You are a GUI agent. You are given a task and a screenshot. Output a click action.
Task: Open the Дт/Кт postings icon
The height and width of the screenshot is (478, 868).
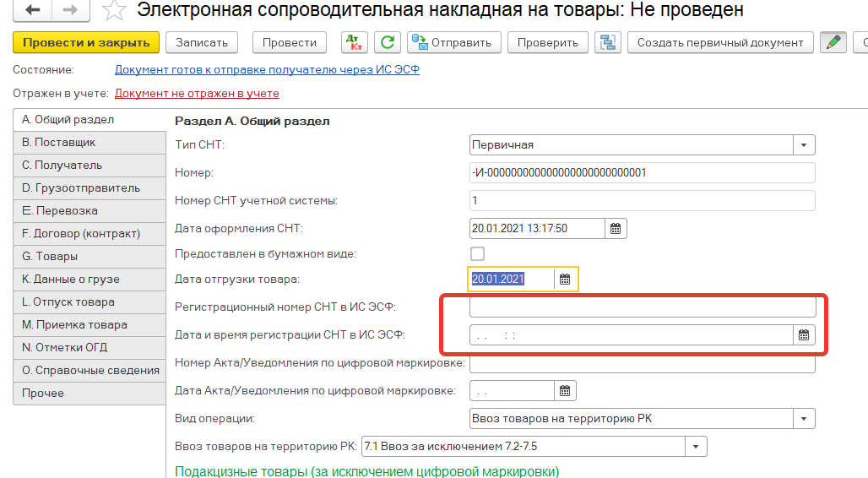[x=354, y=42]
